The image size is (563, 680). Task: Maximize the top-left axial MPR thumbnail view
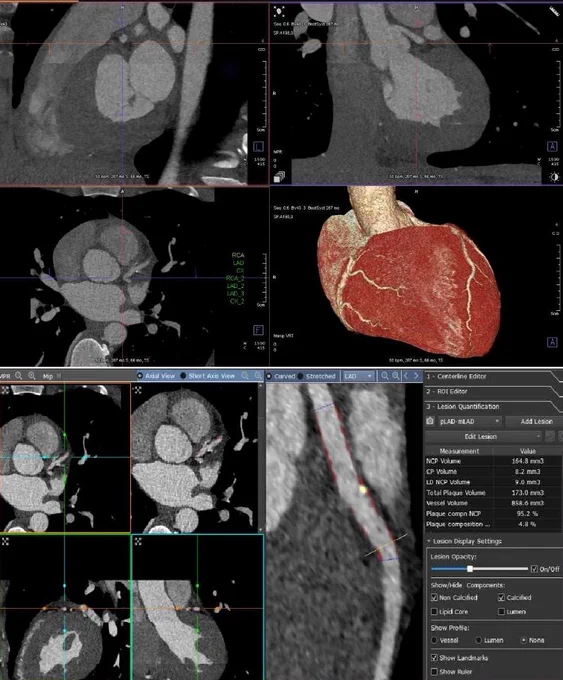pos(5,390)
